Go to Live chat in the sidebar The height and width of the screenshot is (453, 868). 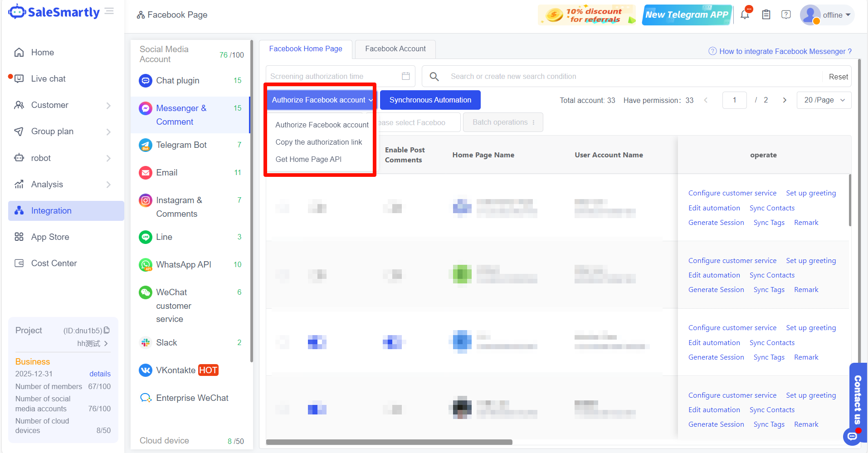[x=48, y=79]
